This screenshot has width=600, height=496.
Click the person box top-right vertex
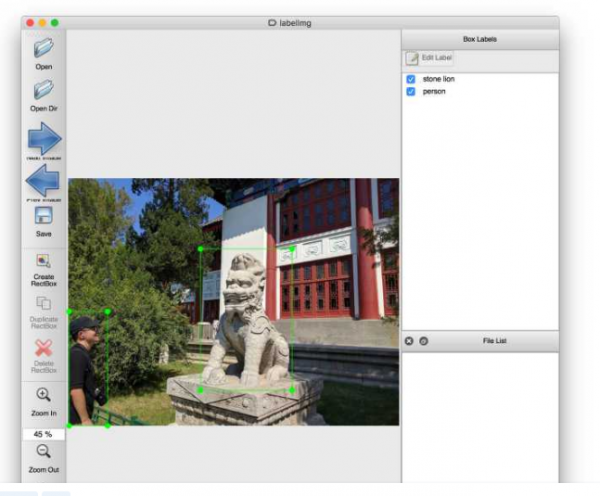108,312
